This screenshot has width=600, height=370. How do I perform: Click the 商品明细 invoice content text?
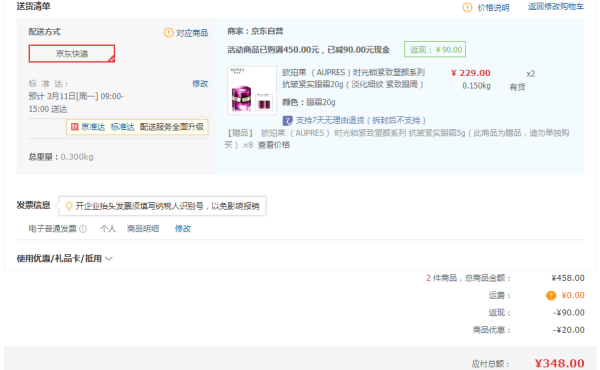(x=143, y=229)
